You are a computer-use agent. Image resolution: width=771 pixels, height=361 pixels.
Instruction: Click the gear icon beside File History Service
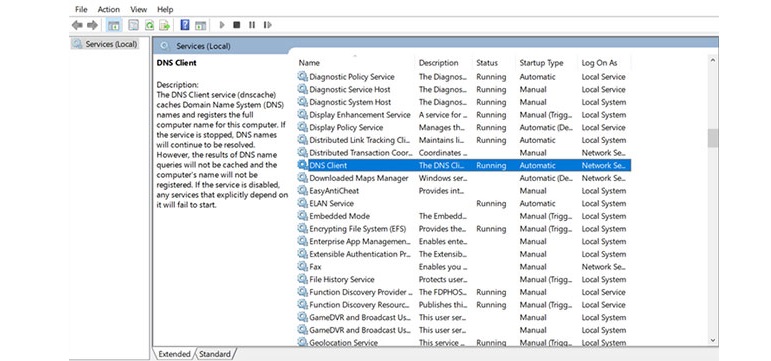pos(302,279)
